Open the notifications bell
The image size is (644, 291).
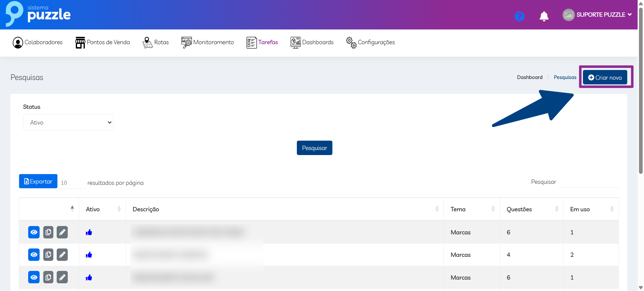pyautogui.click(x=544, y=16)
